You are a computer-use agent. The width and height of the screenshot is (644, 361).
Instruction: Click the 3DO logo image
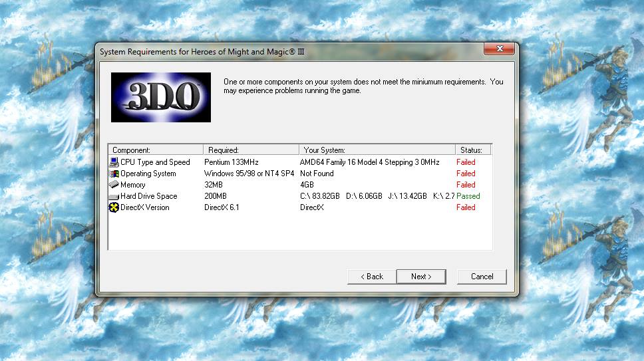161,97
